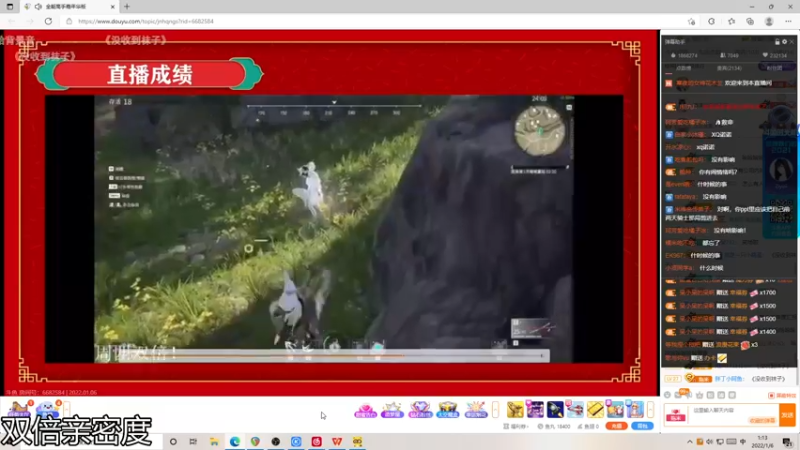Open the fan badge selector
Screen dimensions: 800x450
point(676,415)
